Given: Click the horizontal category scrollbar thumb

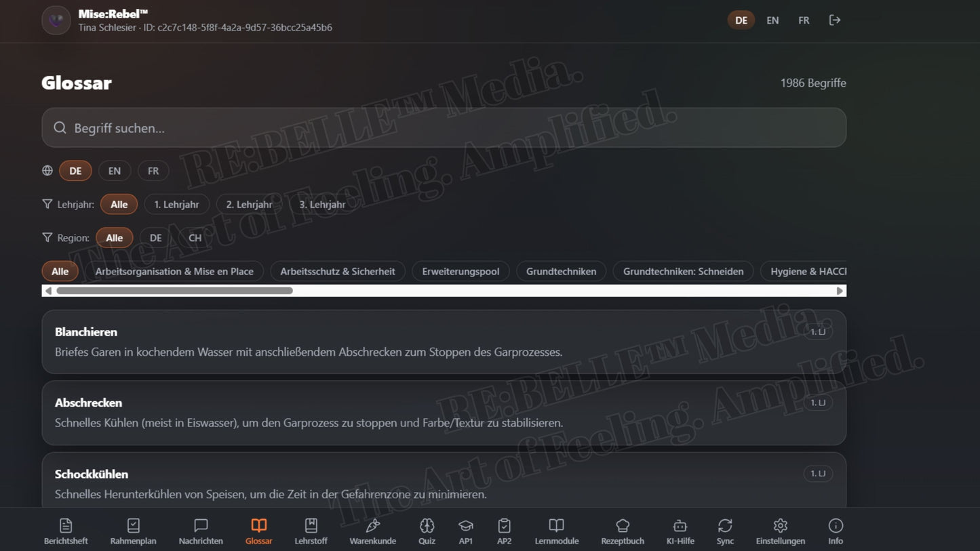Looking at the screenshot, I should 174,291.
